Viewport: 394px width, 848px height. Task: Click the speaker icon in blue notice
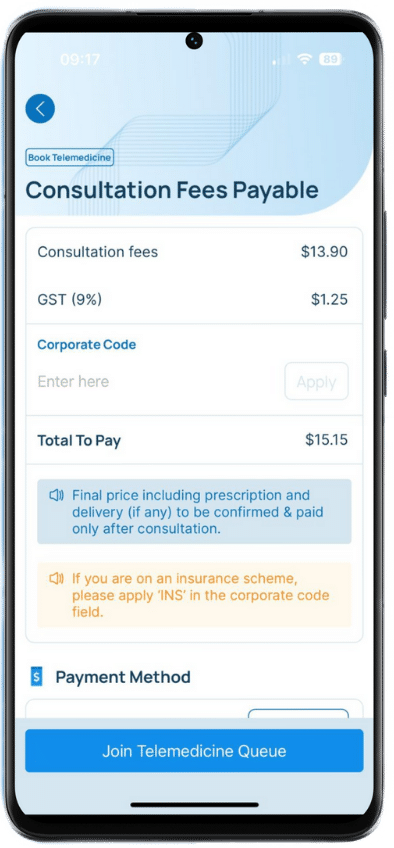(57, 495)
